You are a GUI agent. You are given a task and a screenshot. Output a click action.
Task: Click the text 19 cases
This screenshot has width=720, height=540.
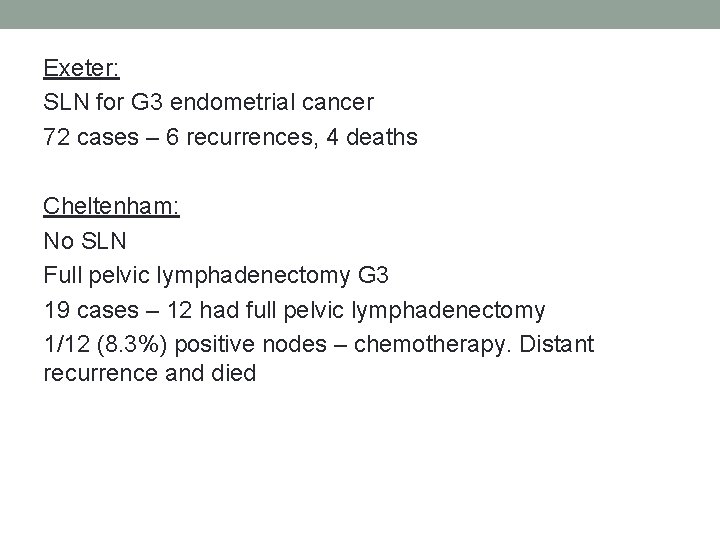[91, 310]
